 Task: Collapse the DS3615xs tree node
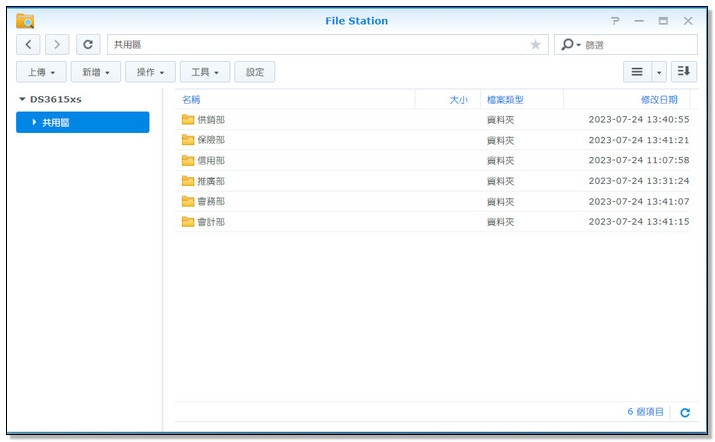click(x=22, y=100)
